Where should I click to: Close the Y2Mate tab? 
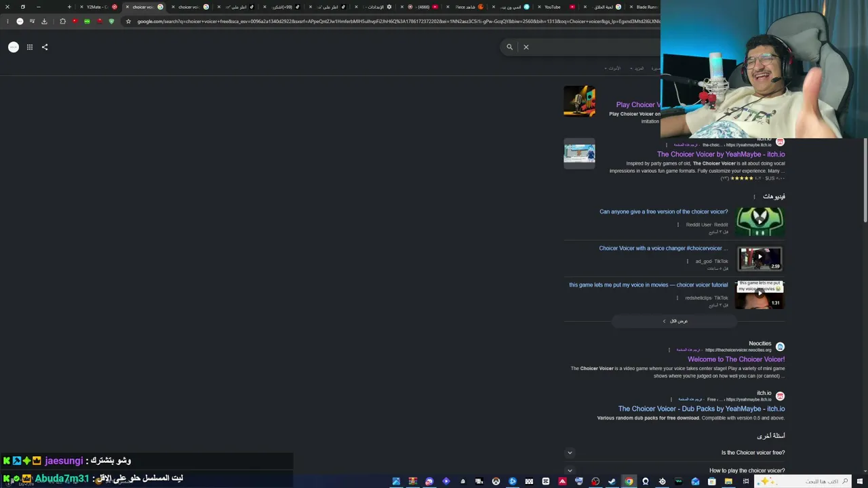tap(81, 7)
